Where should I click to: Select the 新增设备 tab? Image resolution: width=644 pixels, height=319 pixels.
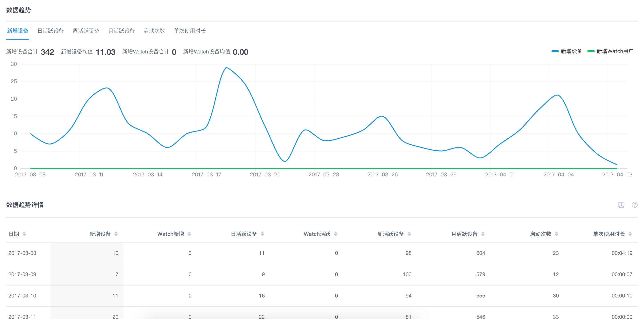coord(18,31)
